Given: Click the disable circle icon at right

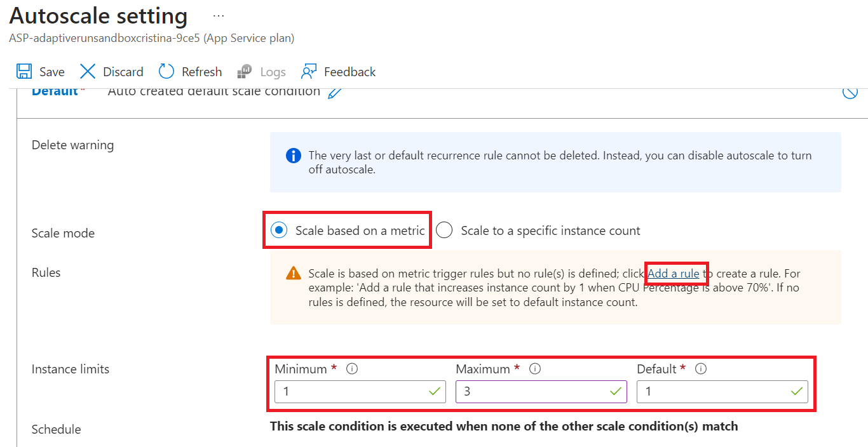Looking at the screenshot, I should point(850,93).
